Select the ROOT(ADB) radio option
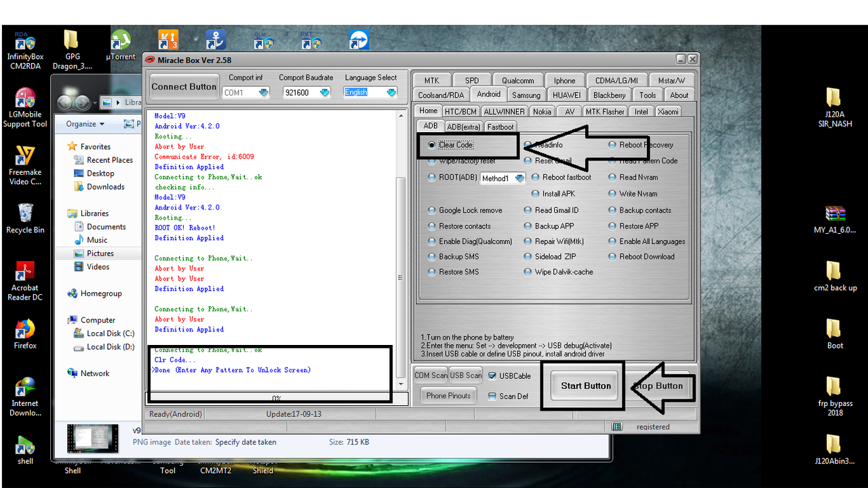 pos(433,178)
